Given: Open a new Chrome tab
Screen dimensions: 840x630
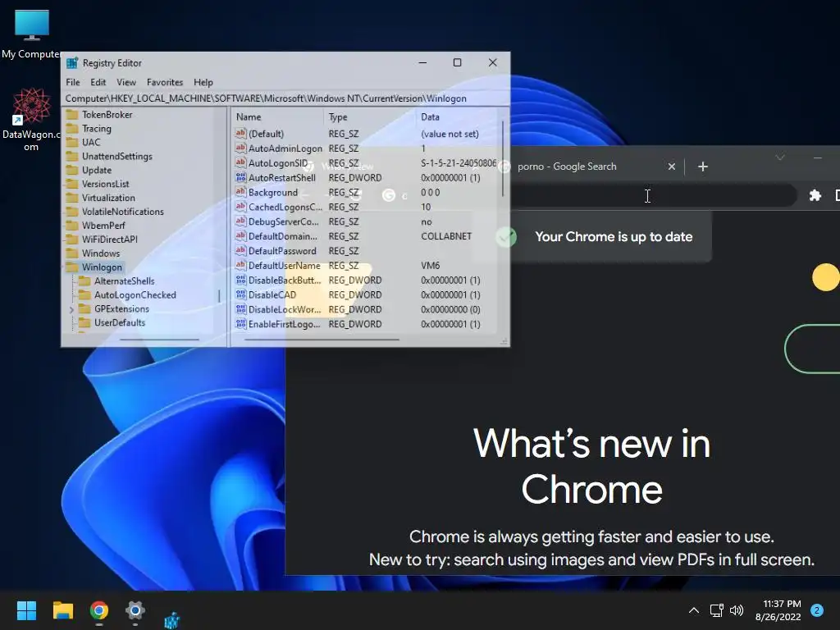Looking at the screenshot, I should [703, 167].
